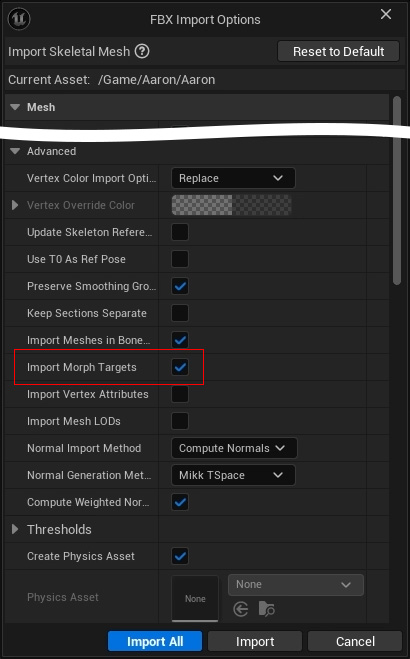The width and height of the screenshot is (410, 659).
Task: Click the browse to asset folder icon
Action: click(267, 609)
